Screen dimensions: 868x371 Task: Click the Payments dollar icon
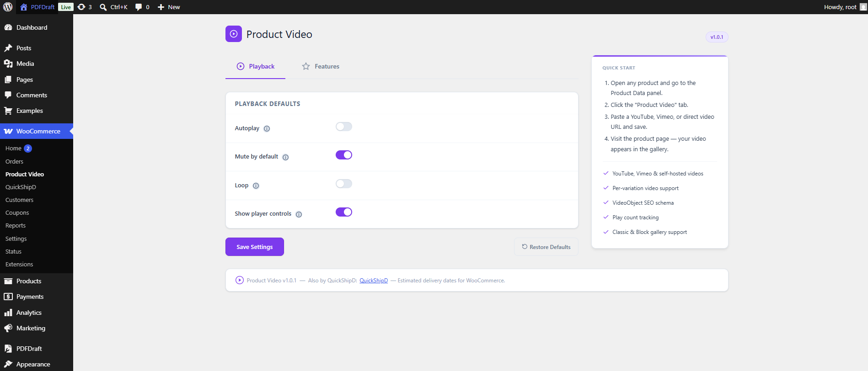click(8, 297)
